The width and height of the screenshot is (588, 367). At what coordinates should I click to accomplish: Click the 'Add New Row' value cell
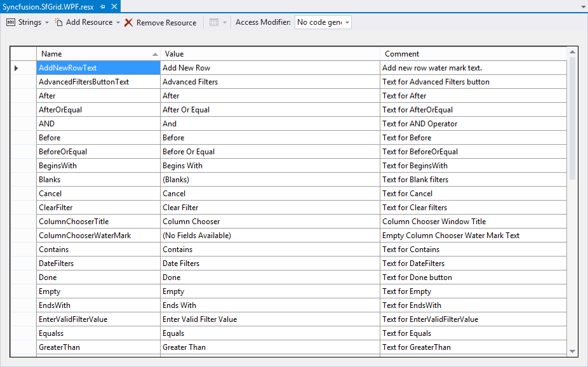click(270, 68)
